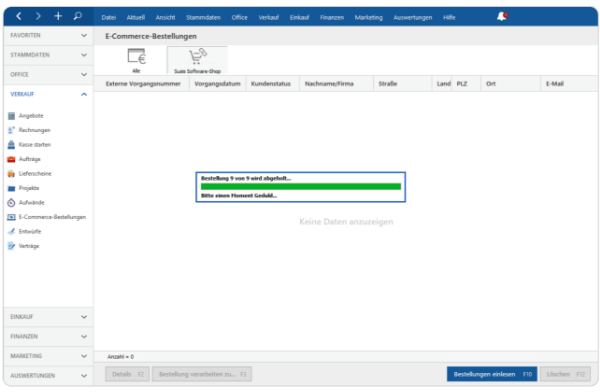Click the Details F2 button
This screenshot has width=600, height=392.
(x=127, y=374)
